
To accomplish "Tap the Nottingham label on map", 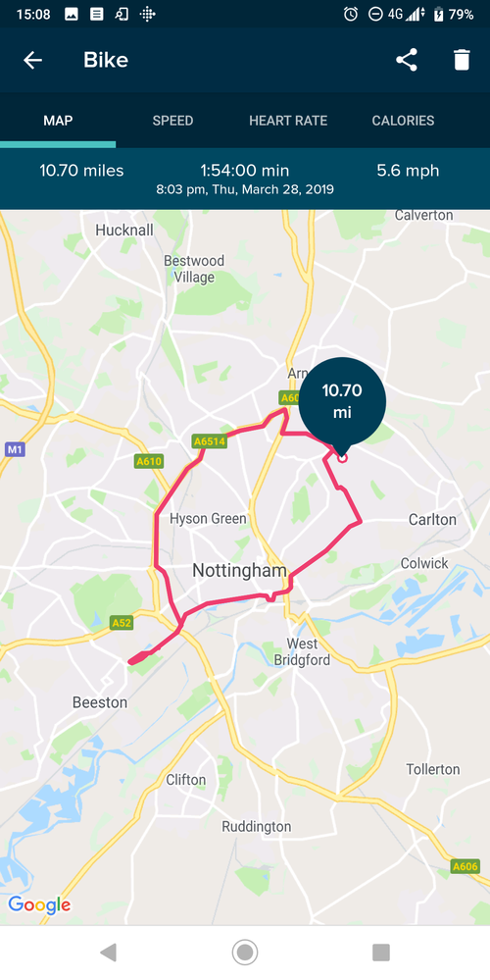I will coord(239,570).
